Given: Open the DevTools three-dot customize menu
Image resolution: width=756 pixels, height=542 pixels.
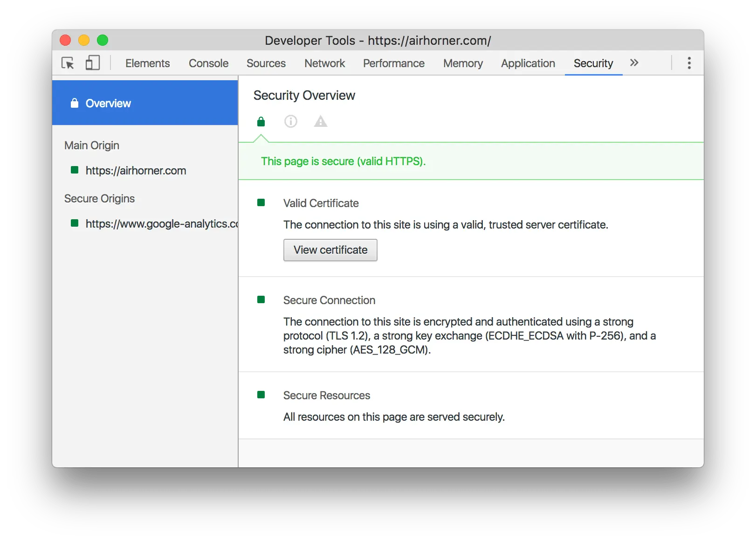Looking at the screenshot, I should pyautogui.click(x=689, y=63).
